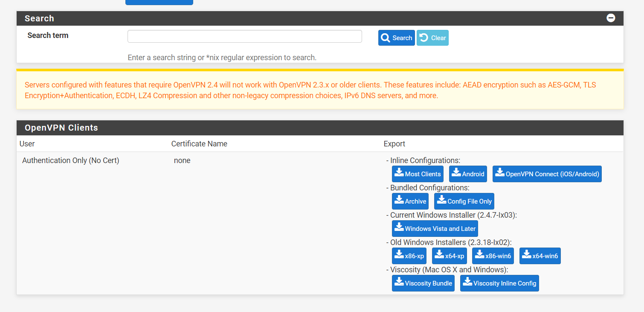Image resolution: width=644 pixels, height=312 pixels.
Task: Export the OpenVPN Connect (iOS/Android) configuration
Action: tap(547, 174)
